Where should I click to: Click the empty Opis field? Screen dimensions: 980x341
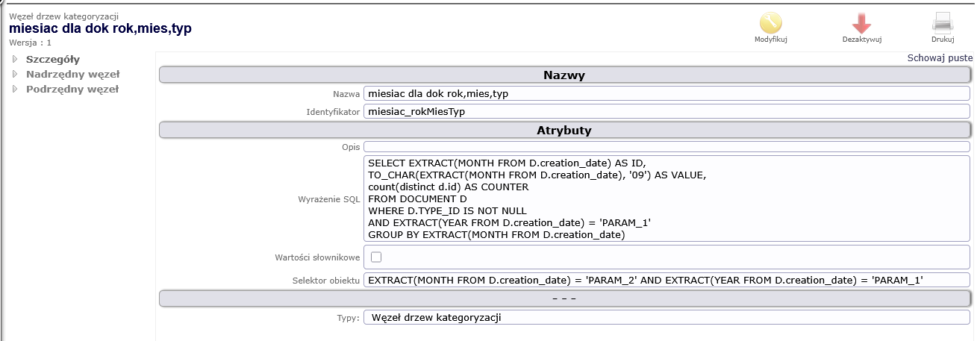(666, 147)
